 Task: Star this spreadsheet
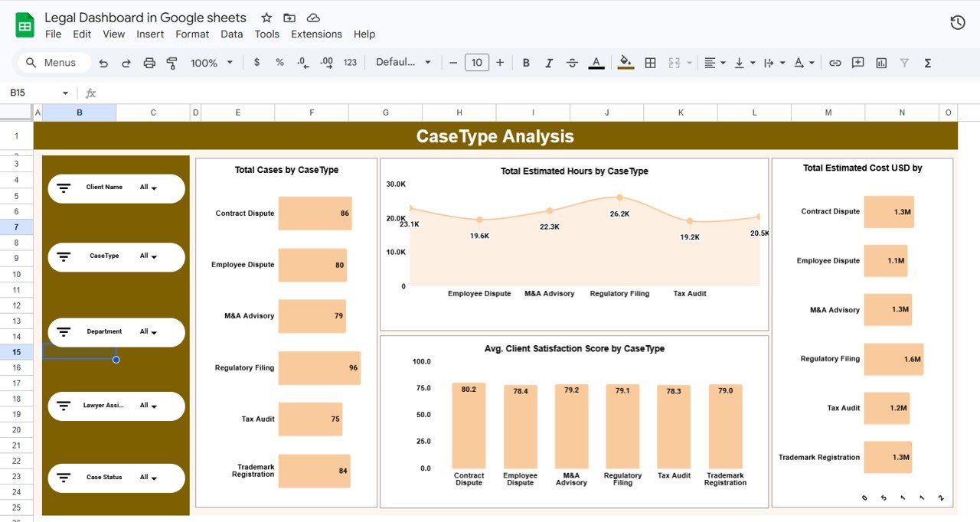[266, 17]
